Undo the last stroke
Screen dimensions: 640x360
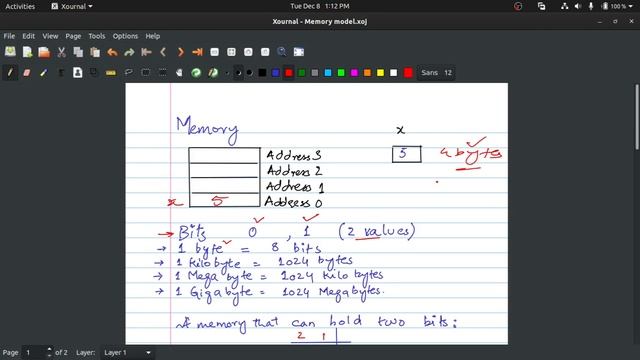pos(112,52)
